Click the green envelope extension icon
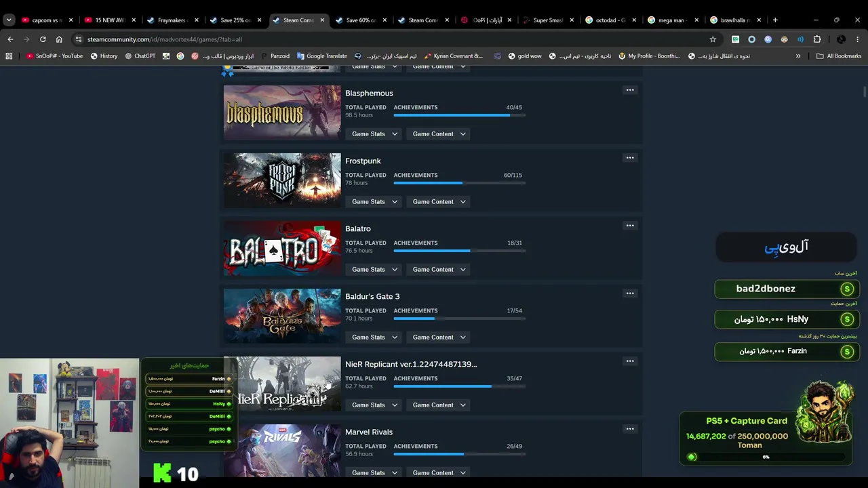The width and height of the screenshot is (868, 488). point(736,39)
